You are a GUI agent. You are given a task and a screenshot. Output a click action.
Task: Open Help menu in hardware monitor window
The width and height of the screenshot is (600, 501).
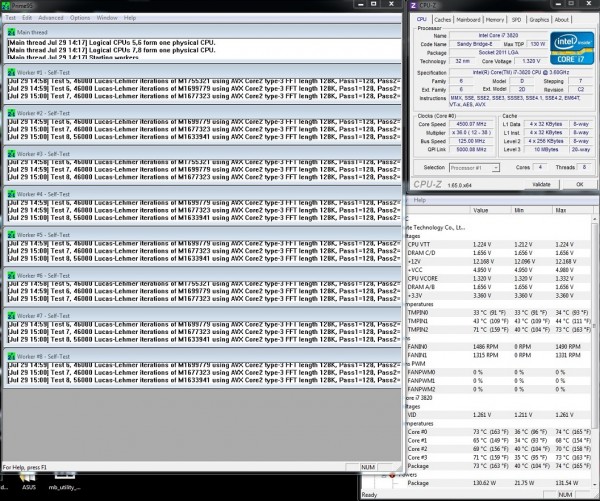point(419,200)
